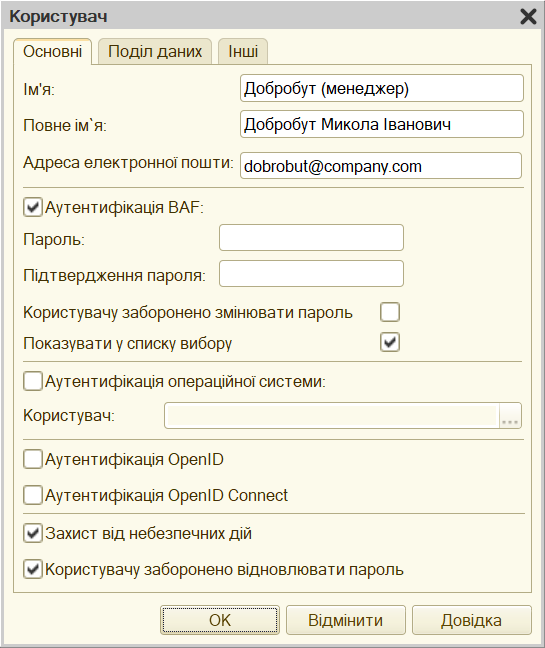
Task: Open help via Довідка button
Action: [471, 620]
